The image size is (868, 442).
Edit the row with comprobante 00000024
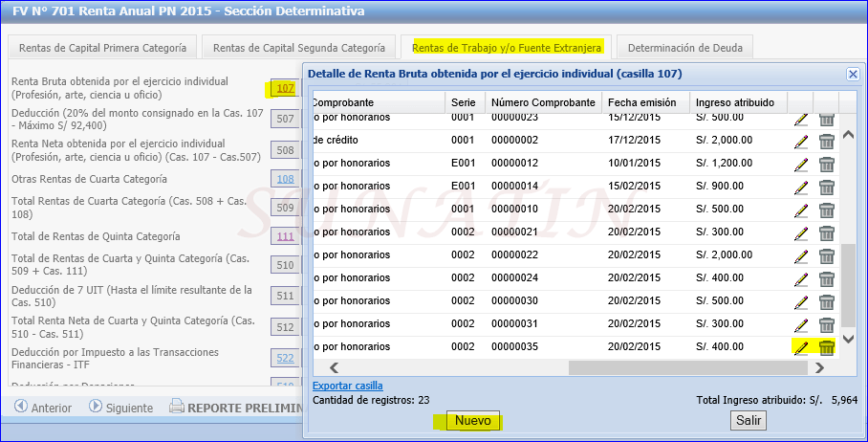800,279
